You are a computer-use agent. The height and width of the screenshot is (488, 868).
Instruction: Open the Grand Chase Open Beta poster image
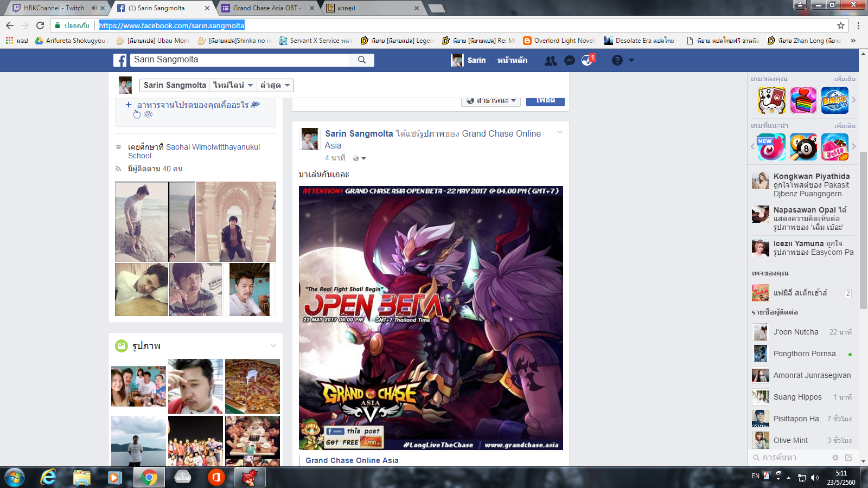tap(431, 318)
